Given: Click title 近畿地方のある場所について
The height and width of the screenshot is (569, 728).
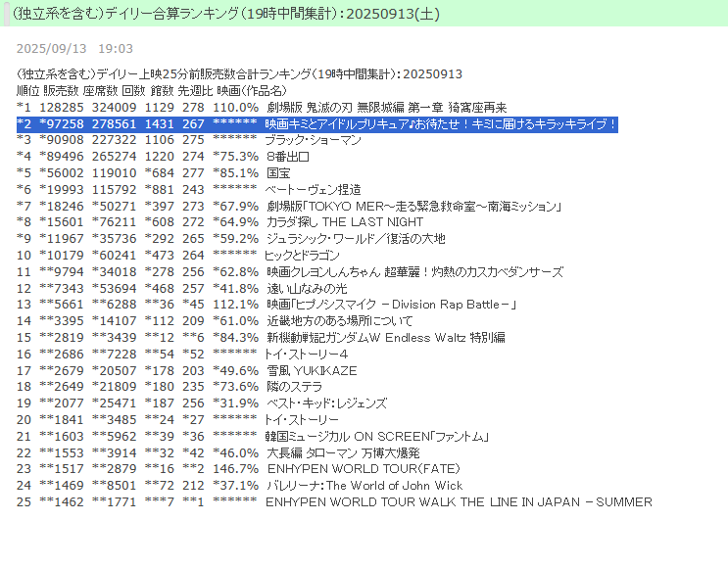Looking at the screenshot, I should click(339, 321).
